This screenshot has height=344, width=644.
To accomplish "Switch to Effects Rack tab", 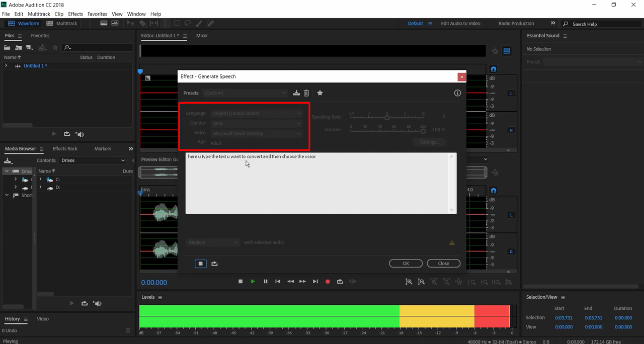I will (65, 149).
